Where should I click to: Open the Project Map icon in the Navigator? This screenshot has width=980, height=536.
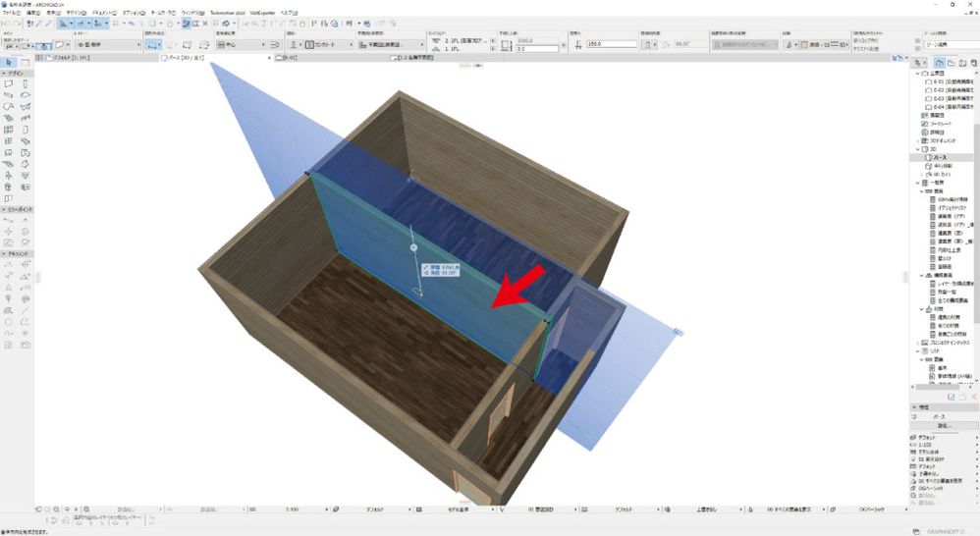coord(940,63)
